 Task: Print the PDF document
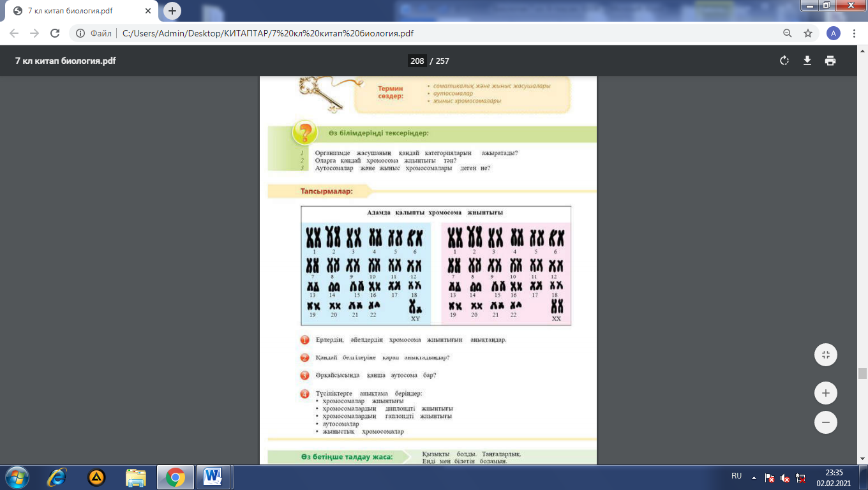coord(830,61)
